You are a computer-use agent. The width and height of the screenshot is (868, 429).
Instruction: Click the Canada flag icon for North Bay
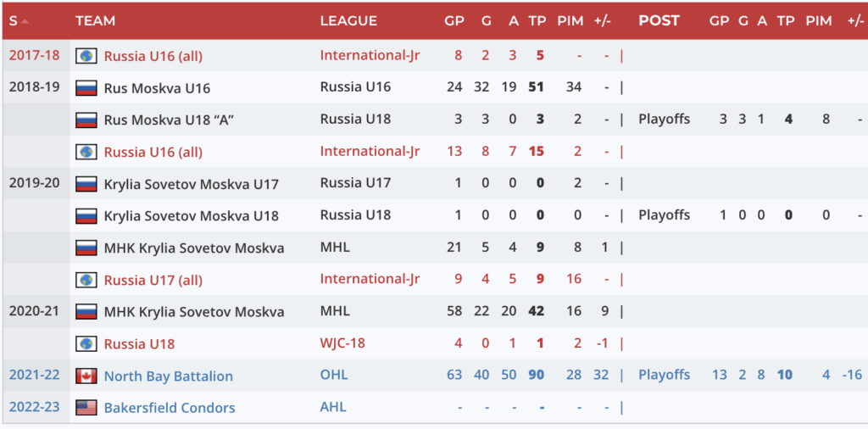tap(86, 376)
